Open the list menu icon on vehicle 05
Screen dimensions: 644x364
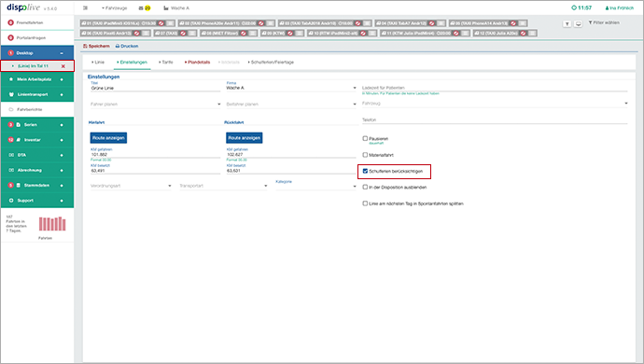[523, 23]
